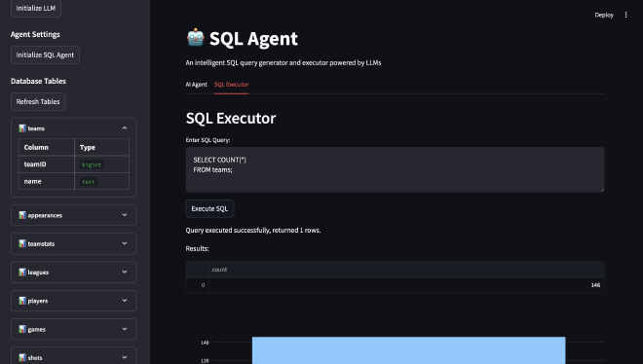The image size is (643, 364).
Task: Click the bigint type badge
Action: click(92, 164)
